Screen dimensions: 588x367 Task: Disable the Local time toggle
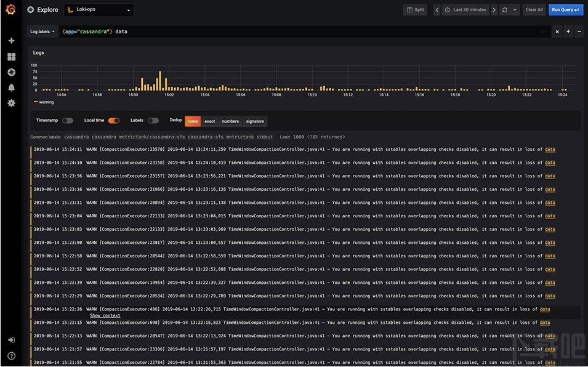click(x=115, y=121)
